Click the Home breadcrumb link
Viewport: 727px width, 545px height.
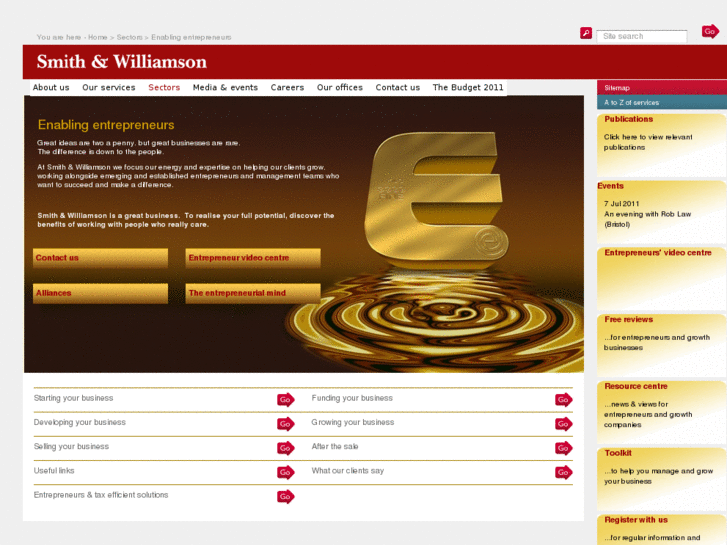point(97,37)
